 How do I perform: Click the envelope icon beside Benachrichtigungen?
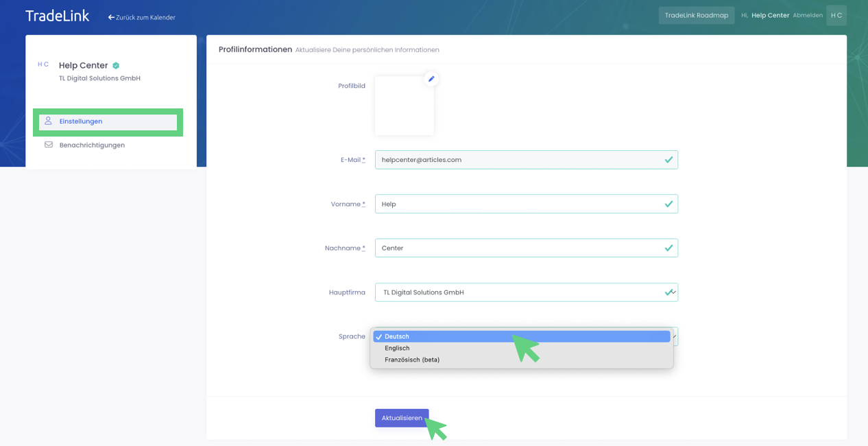[49, 145]
